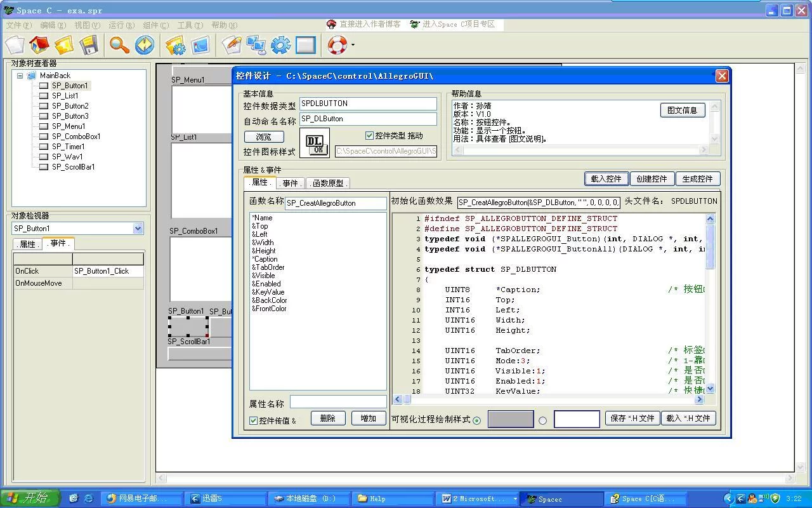
Task: Click the gray window rectangle toolbar icon
Action: pos(305,45)
